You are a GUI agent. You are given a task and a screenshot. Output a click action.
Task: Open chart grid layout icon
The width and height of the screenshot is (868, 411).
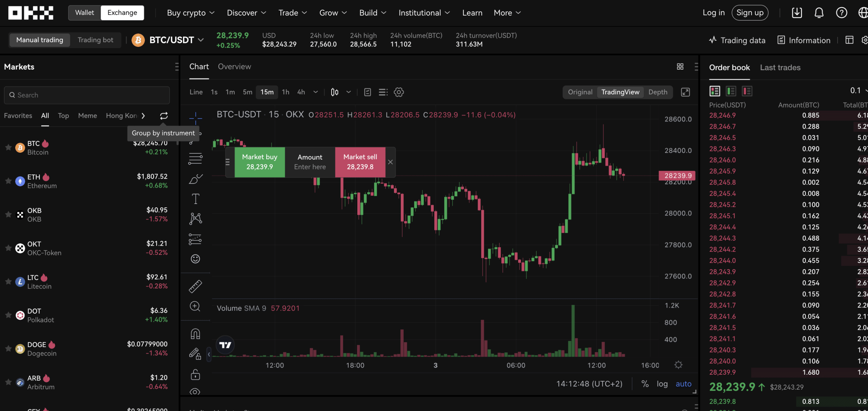click(680, 67)
